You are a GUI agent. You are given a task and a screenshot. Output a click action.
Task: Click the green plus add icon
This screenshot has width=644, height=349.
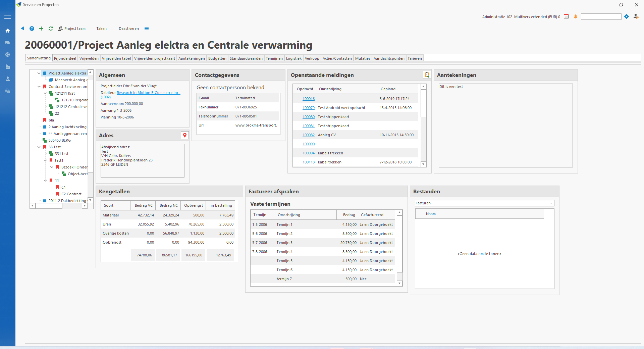(41, 29)
